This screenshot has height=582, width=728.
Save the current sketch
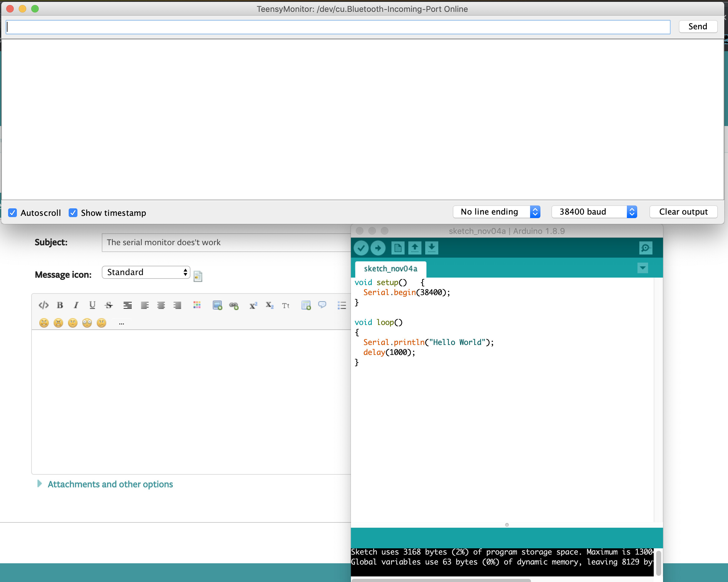(431, 248)
